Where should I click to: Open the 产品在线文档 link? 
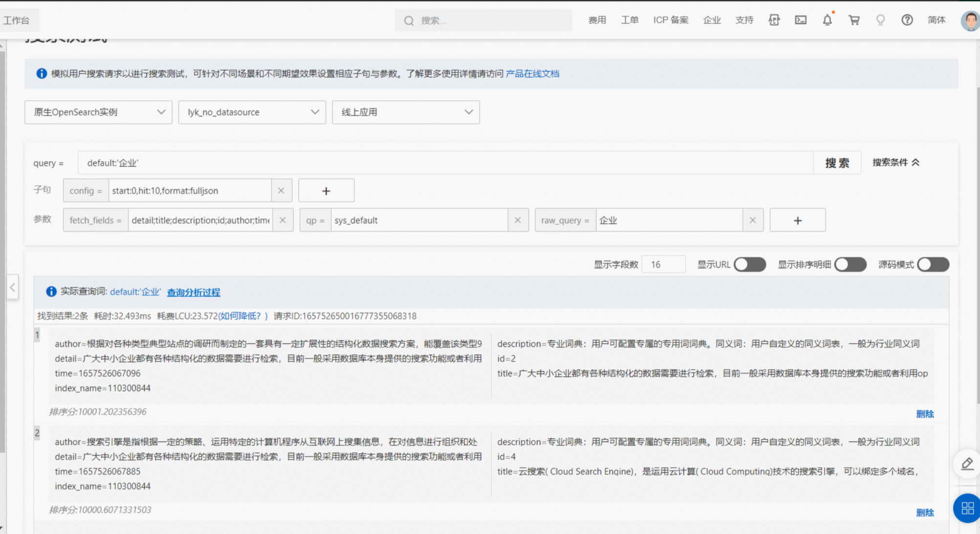tap(533, 74)
